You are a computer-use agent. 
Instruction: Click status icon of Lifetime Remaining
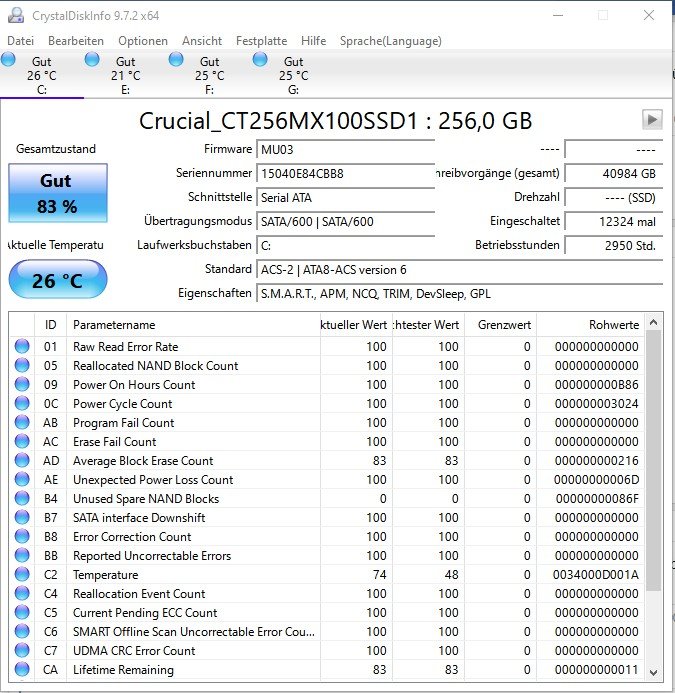coord(22,670)
